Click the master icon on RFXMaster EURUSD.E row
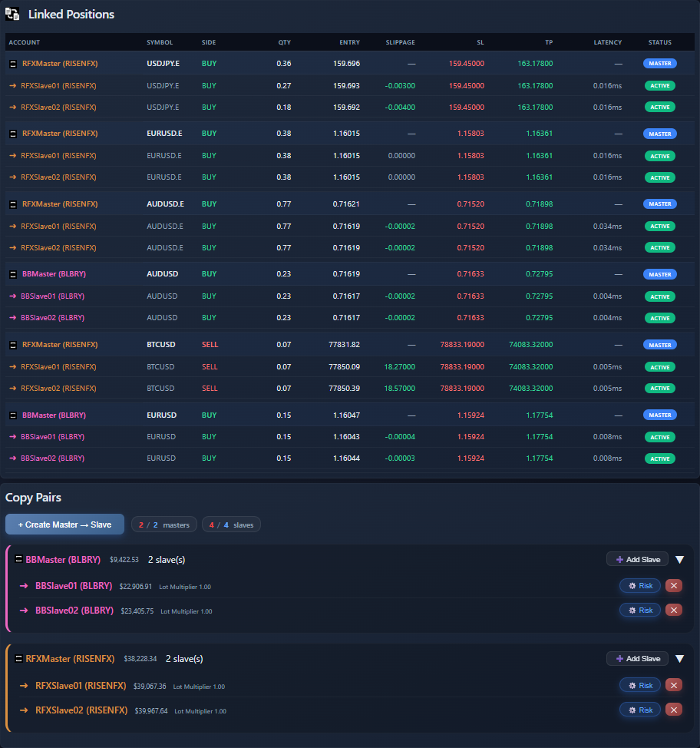Screen dimensions: 700x748 [x=13, y=134]
